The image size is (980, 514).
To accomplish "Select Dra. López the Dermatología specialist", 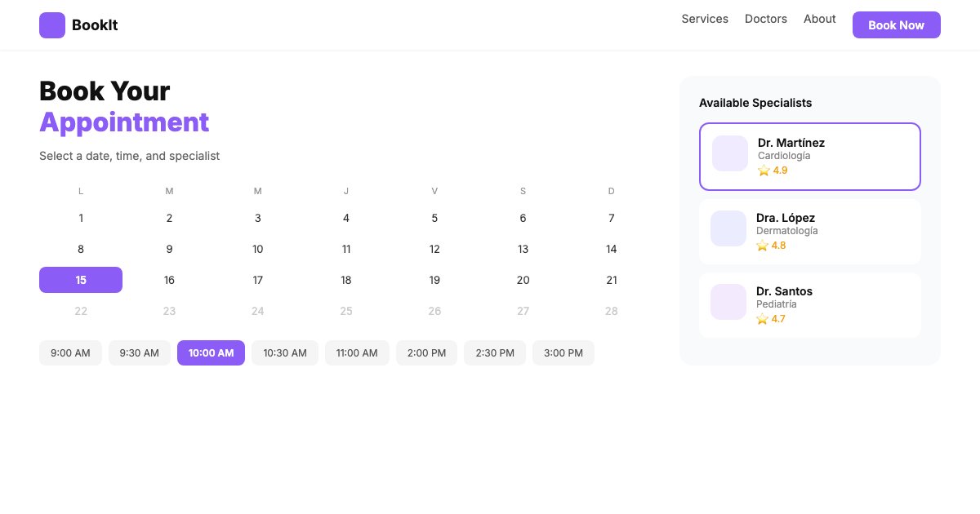I will point(809,231).
